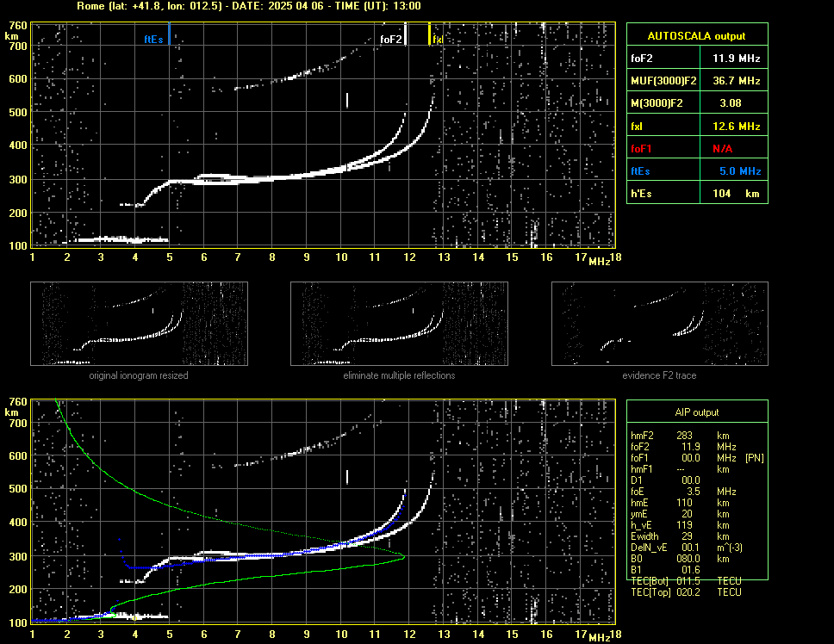834x644 pixels.
Task: Click the D1 00.0 row
Action: click(x=665, y=480)
